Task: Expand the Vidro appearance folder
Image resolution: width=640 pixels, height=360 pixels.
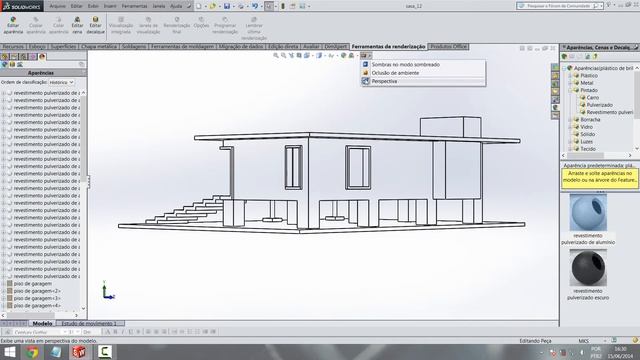Action: coord(570,127)
